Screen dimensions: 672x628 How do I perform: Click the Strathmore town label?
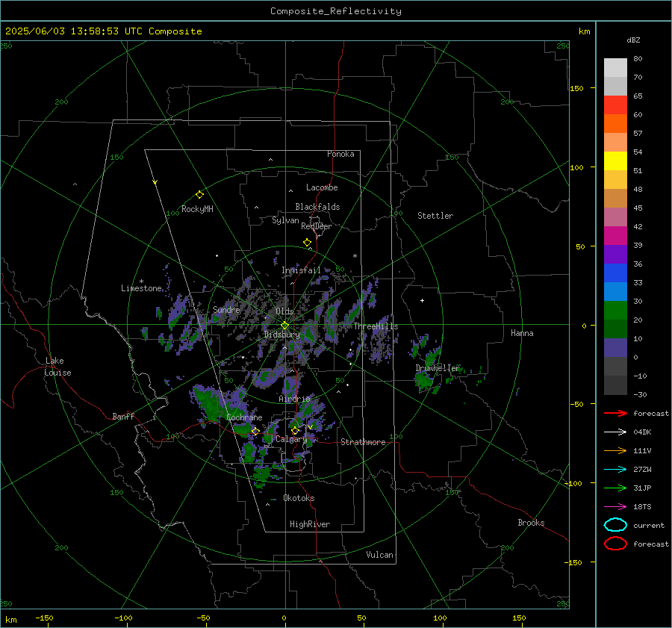tap(363, 442)
